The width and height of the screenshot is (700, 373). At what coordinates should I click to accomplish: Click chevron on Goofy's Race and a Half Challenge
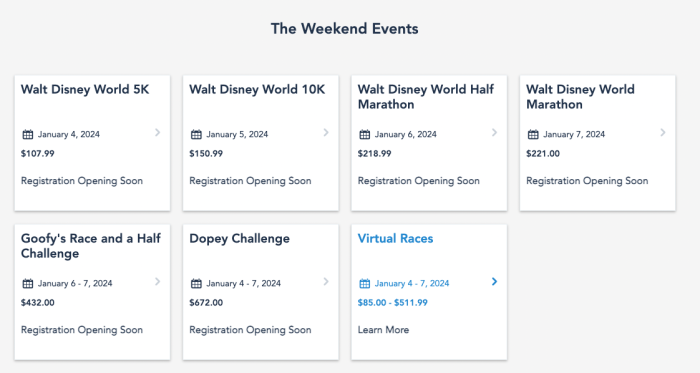(158, 282)
